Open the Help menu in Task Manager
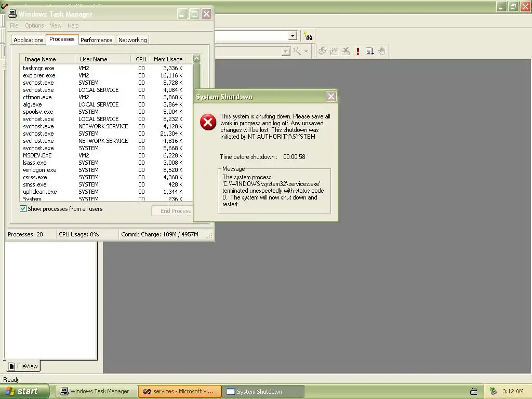Viewport: 532px width, 399px height. 73,25
